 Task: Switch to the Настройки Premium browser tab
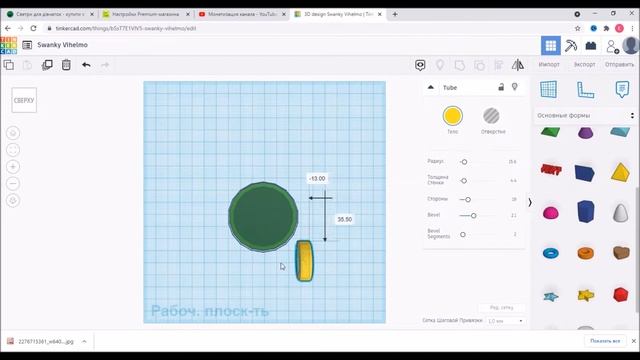[146, 14]
